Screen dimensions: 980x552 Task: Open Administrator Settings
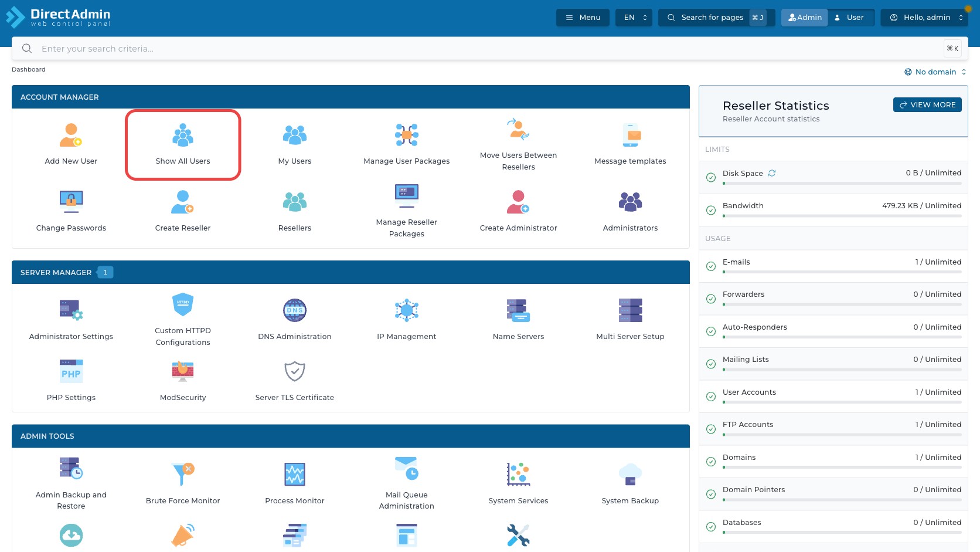pos(71,319)
